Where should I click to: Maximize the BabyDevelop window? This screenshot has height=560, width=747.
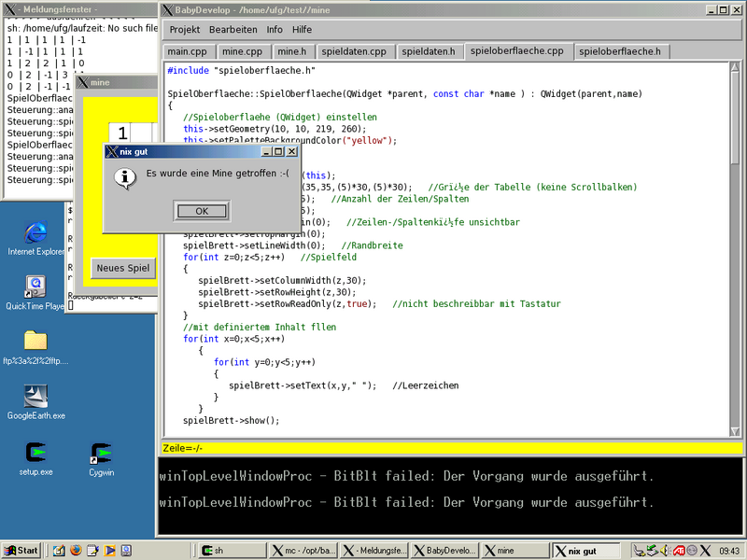(x=723, y=9)
